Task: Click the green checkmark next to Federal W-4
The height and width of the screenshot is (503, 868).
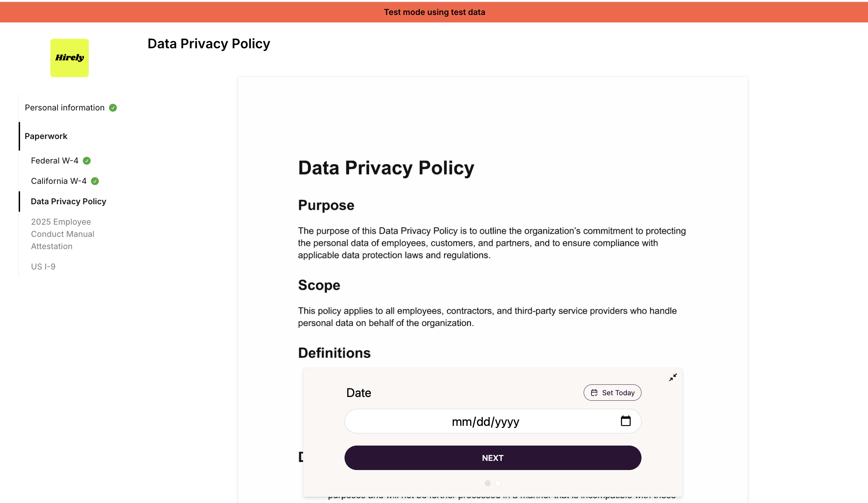Action: (x=87, y=161)
